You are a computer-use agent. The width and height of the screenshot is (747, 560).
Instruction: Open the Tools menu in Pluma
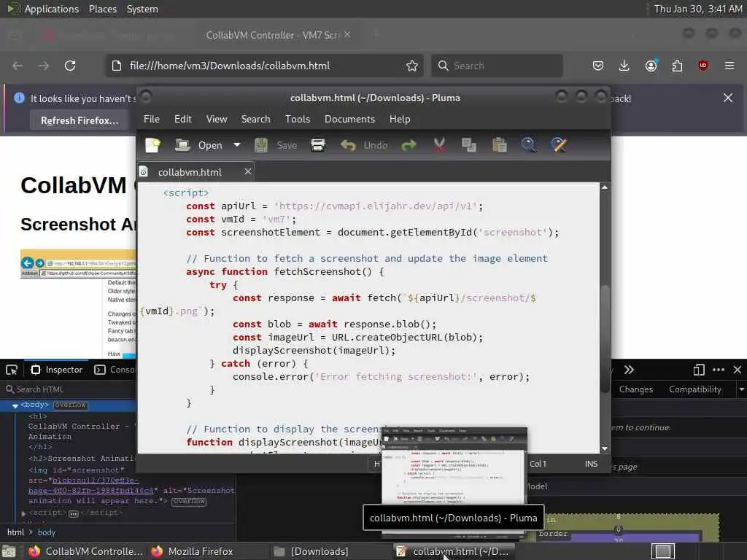point(298,119)
